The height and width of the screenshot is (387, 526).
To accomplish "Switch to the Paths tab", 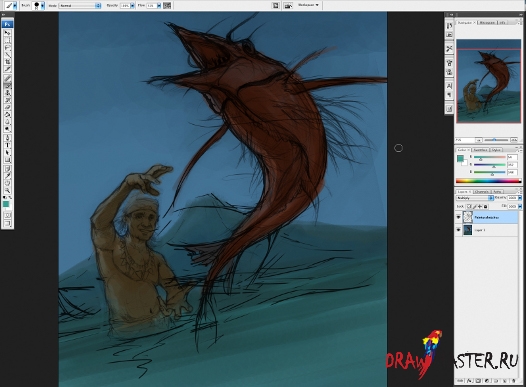I will click(497, 191).
